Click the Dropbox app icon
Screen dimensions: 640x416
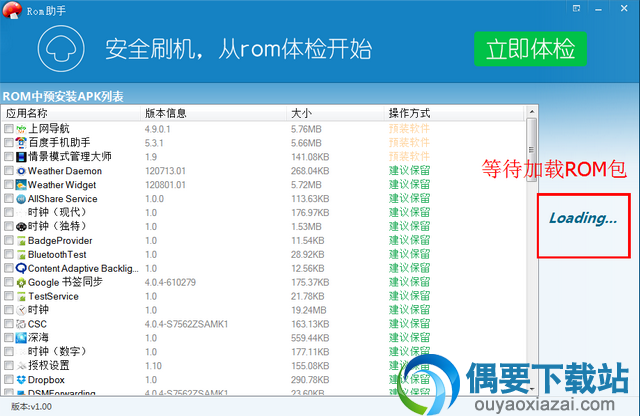coord(21,380)
